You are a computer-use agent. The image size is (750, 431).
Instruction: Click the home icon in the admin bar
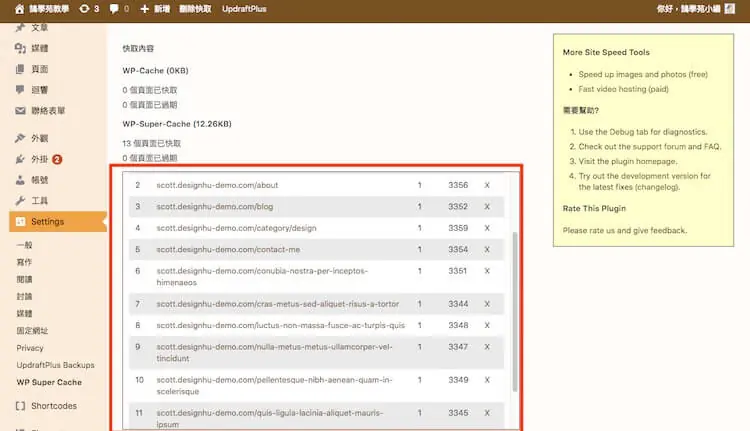pos(20,9)
